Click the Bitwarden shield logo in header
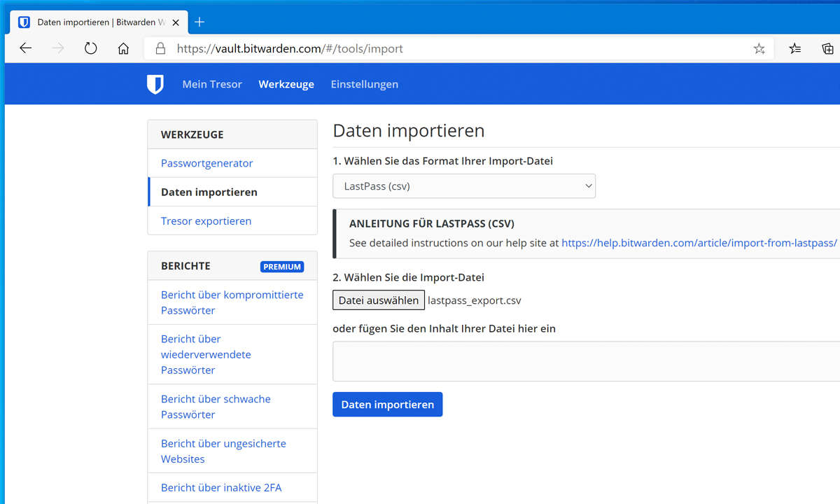This screenshot has width=840, height=504. pos(155,84)
